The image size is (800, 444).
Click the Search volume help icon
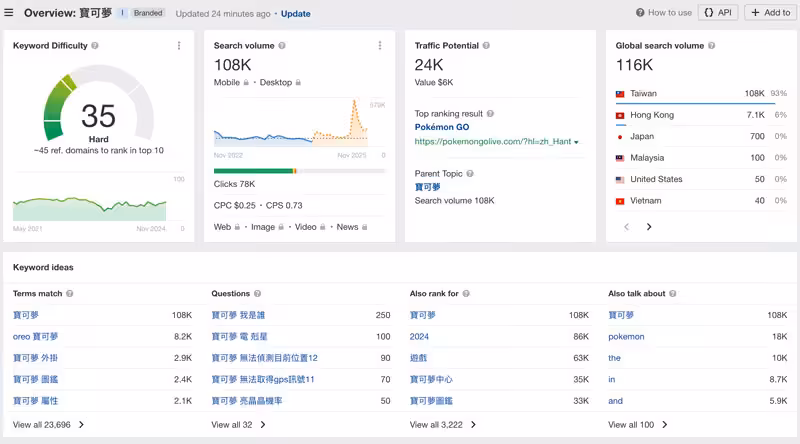(282, 45)
